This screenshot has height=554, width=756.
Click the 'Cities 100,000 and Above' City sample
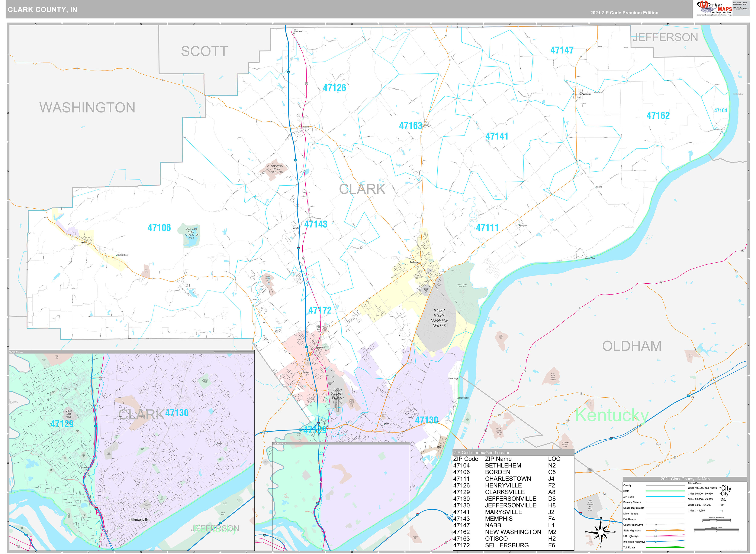726,488
